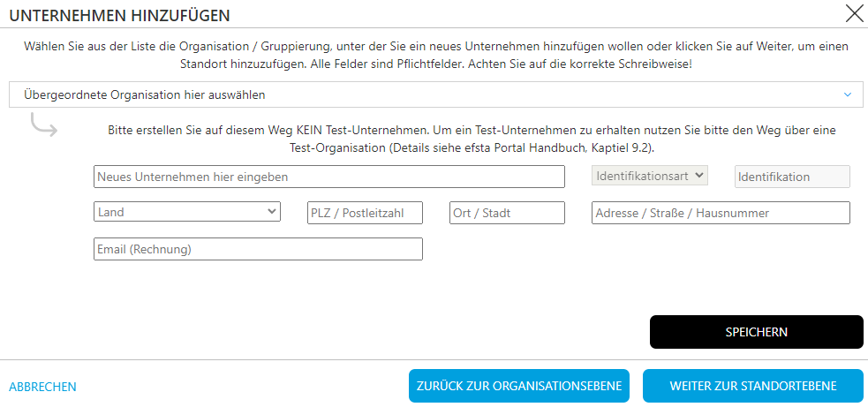Click the Email (Rechnung) input
868x407 pixels.
(258, 249)
